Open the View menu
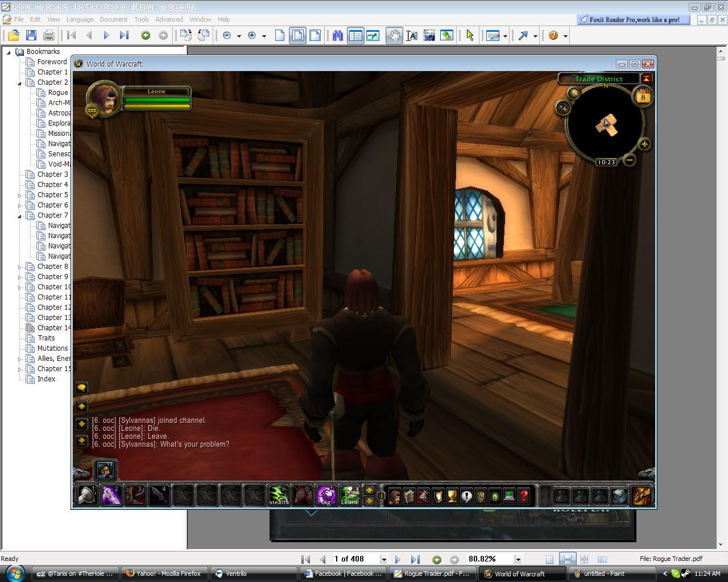Image resolution: width=728 pixels, height=582 pixels. (x=53, y=19)
